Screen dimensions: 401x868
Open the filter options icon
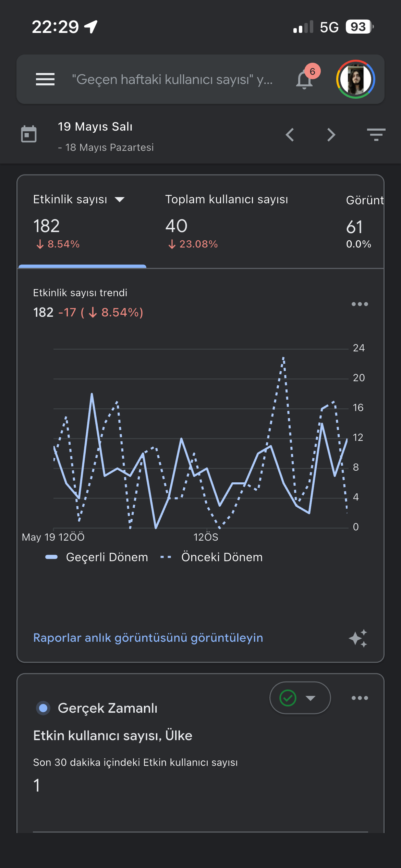[x=376, y=135]
